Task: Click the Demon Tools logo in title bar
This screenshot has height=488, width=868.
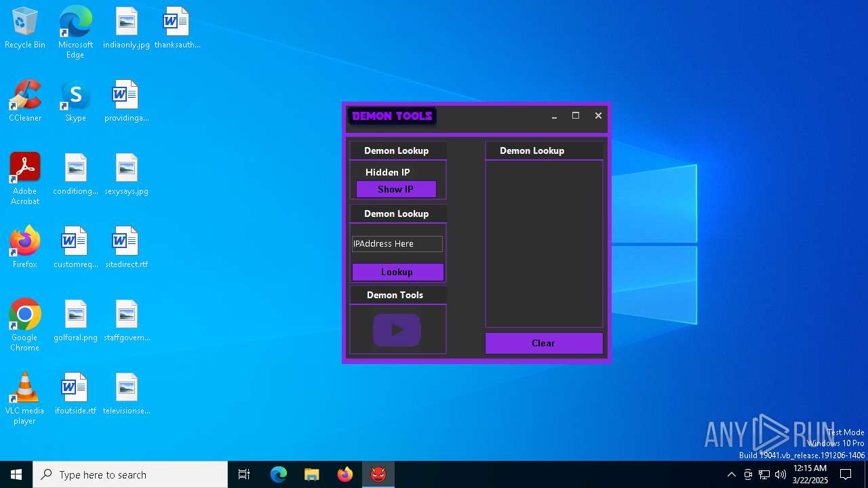Action: coord(392,117)
